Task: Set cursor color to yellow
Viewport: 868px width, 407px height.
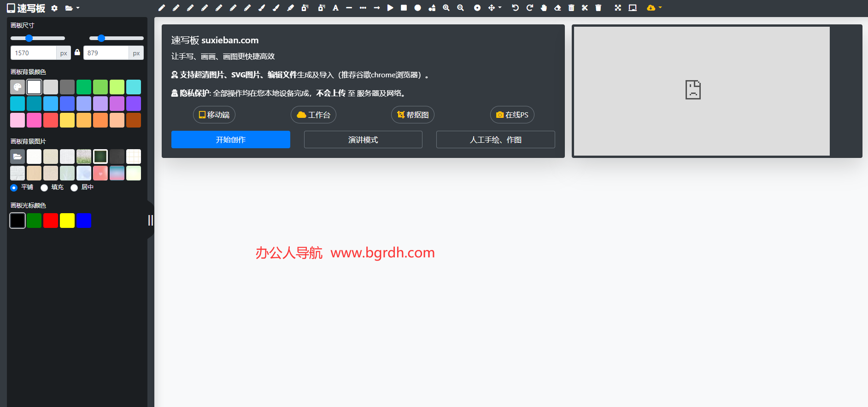Action: (67, 221)
